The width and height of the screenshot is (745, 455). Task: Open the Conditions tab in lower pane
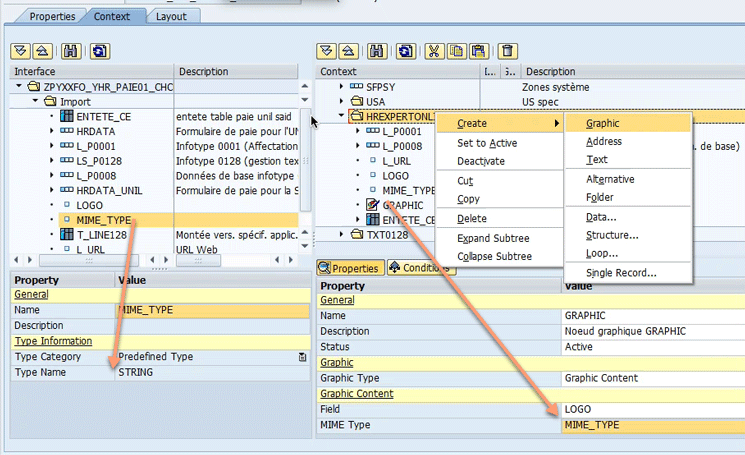point(421,268)
